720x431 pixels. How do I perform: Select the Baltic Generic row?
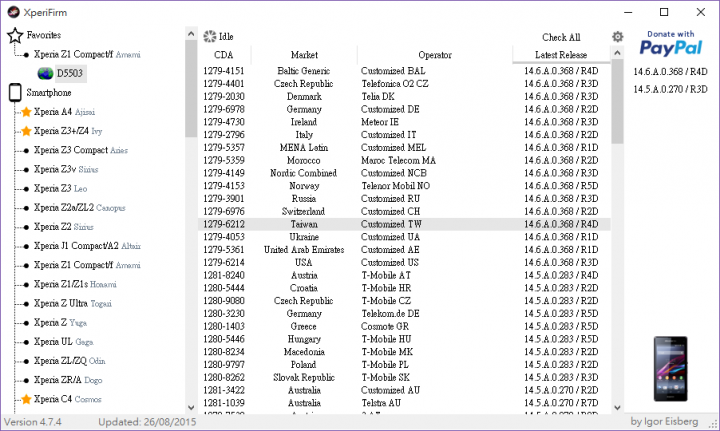pyautogui.click(x=404, y=71)
